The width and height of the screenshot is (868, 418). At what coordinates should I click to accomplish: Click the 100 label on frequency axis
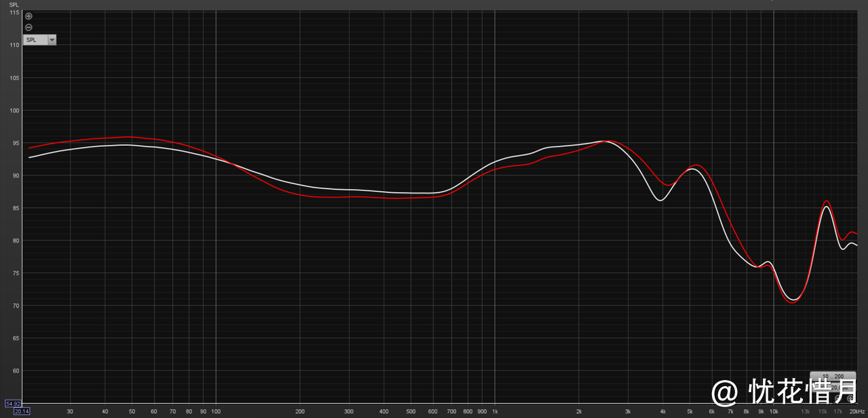[x=216, y=411]
